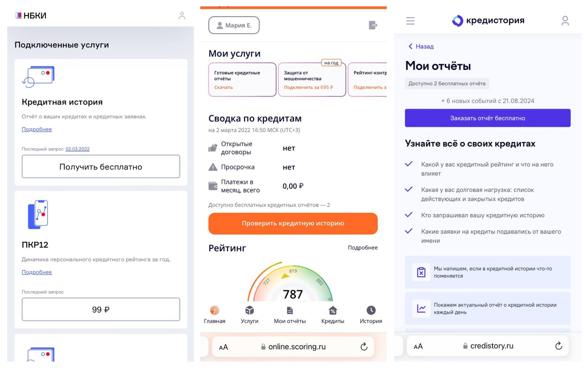
Task: Open Подробнее link under Кредитная история
Action: tap(37, 129)
